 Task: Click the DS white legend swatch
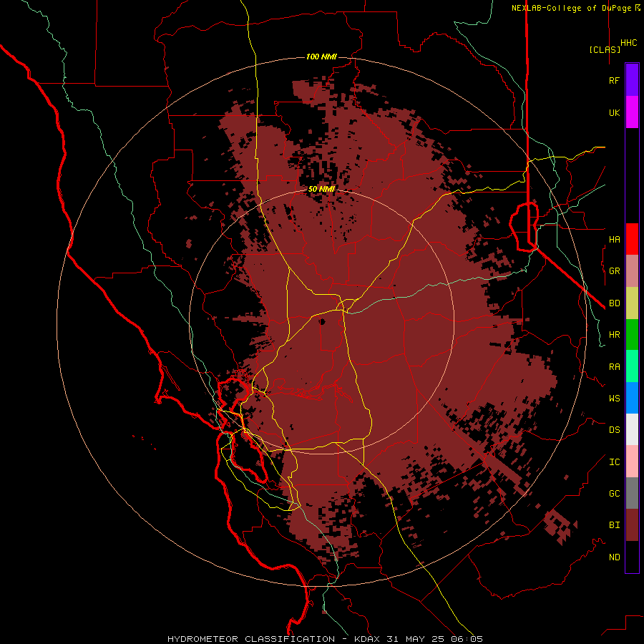click(632, 429)
